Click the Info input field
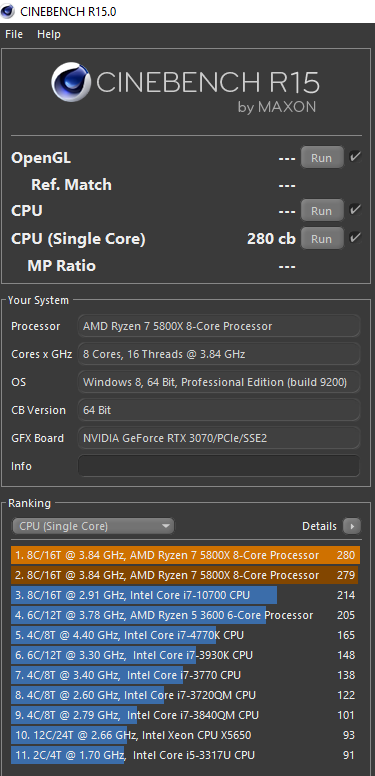 pyautogui.click(x=219, y=466)
